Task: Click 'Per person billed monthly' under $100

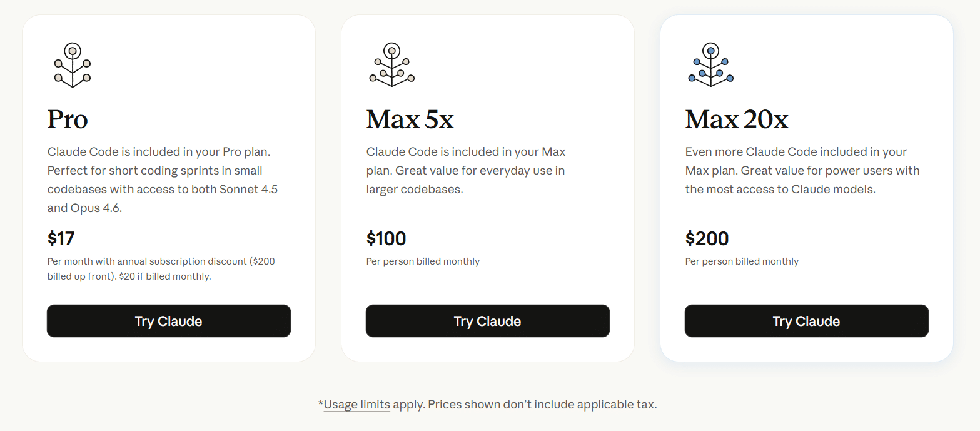Action: 423,261
